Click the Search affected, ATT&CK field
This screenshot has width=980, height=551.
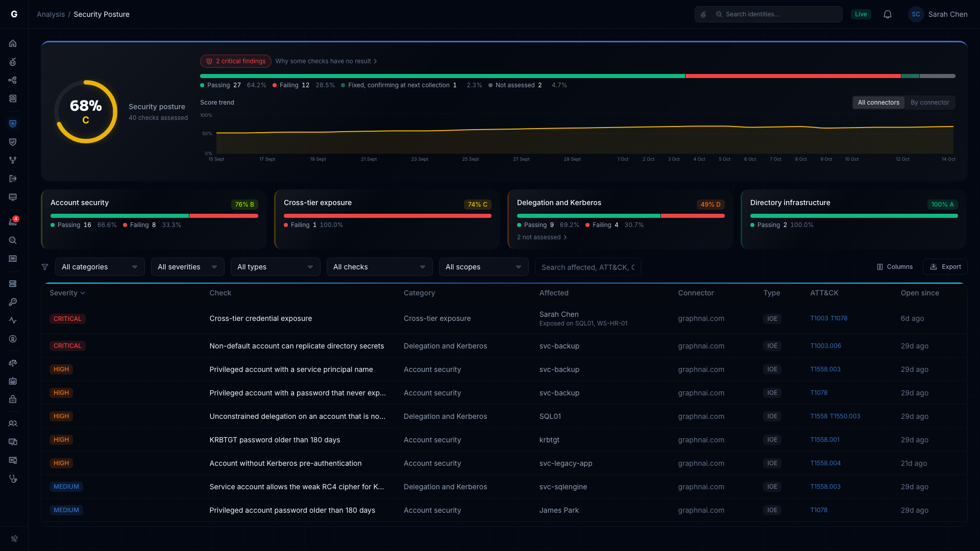click(x=588, y=267)
